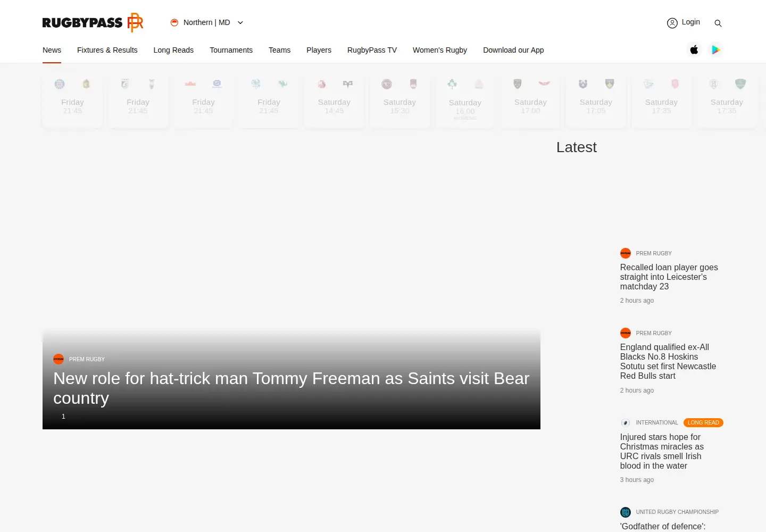The image size is (766, 532).
Task: Open Women's Rugby section
Action: (x=439, y=50)
